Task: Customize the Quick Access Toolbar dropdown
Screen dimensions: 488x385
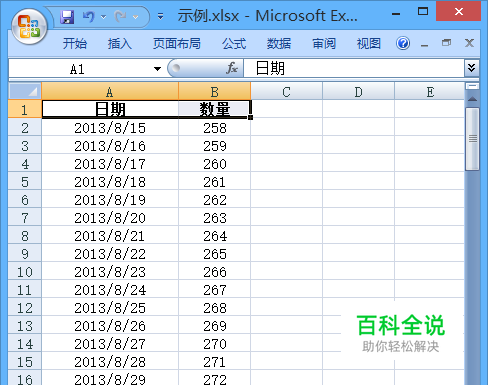Action: coord(160,16)
